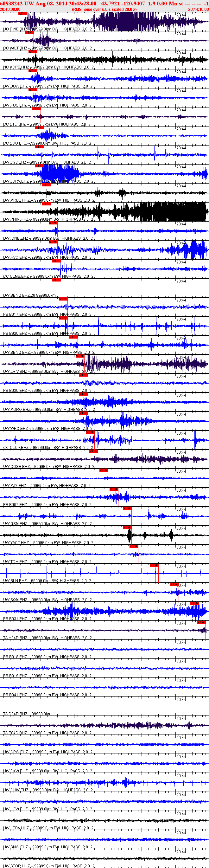209x868 pixels.
Task: Click the 'UW YACT HHZ' station label
Action: tap(16, 543)
